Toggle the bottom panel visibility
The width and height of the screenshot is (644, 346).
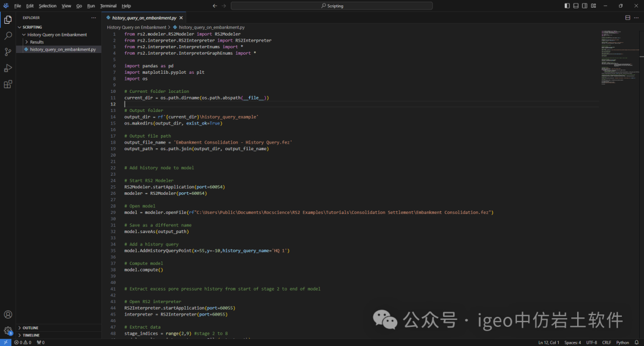point(576,6)
